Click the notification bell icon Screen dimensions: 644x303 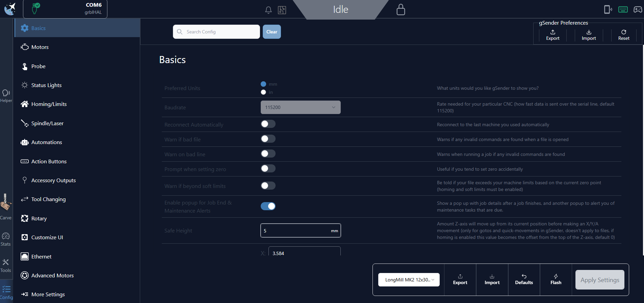tap(268, 10)
